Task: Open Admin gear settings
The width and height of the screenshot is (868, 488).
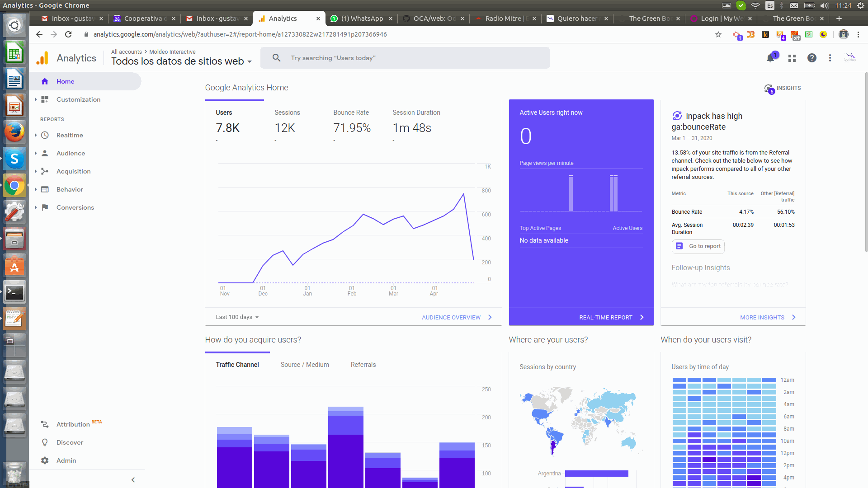Action: point(45,460)
